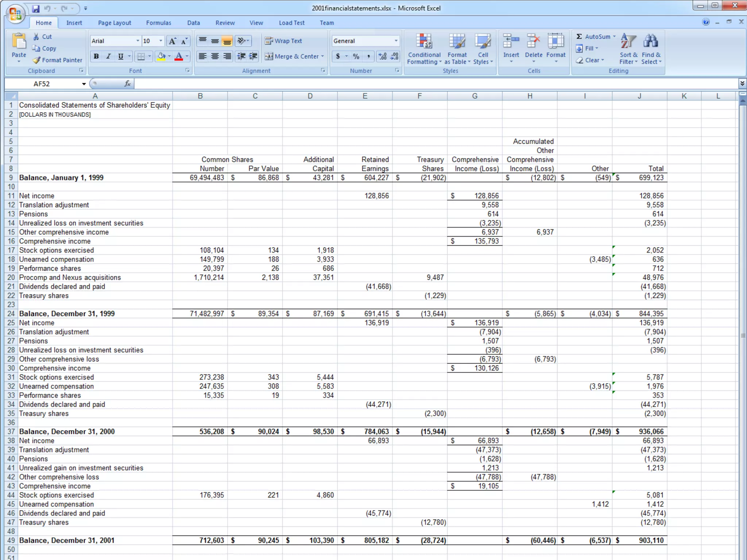
Task: Click the Format Painter icon
Action: pyautogui.click(x=36, y=60)
